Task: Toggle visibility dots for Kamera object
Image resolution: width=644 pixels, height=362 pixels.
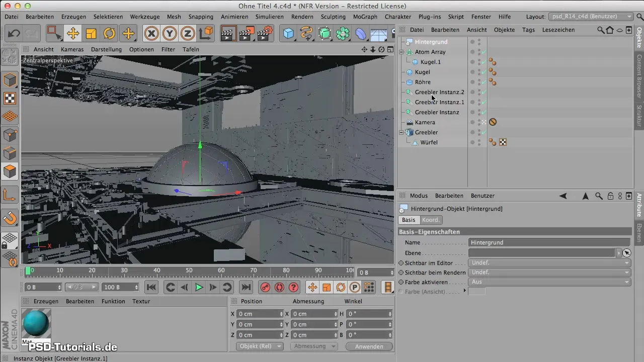Action: 479,122
